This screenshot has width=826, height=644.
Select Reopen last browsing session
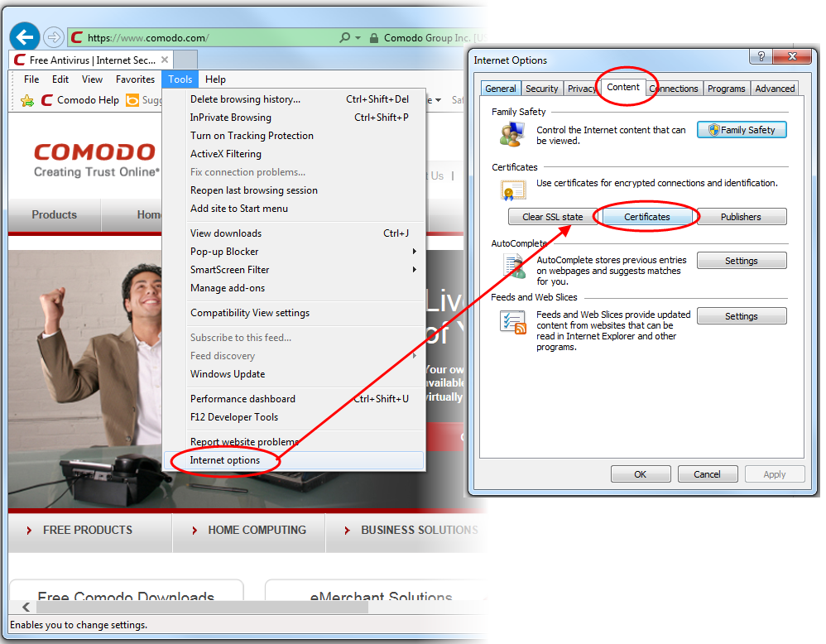click(294, 190)
